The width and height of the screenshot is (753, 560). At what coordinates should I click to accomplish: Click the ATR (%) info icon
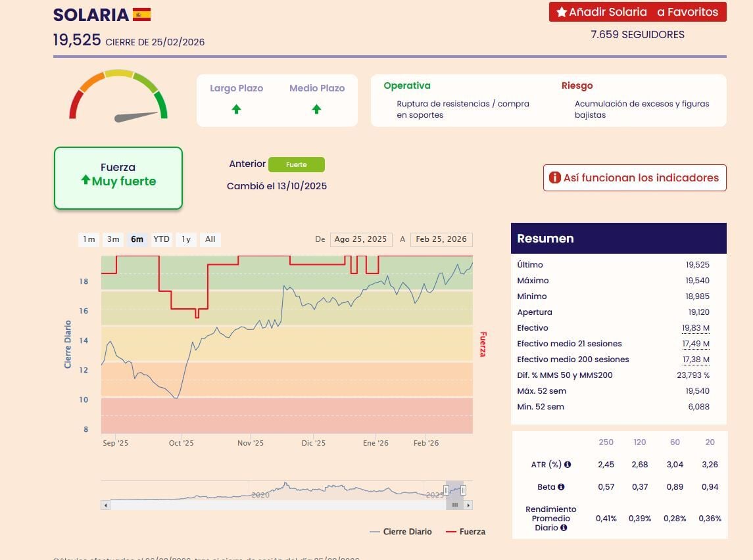(x=567, y=465)
